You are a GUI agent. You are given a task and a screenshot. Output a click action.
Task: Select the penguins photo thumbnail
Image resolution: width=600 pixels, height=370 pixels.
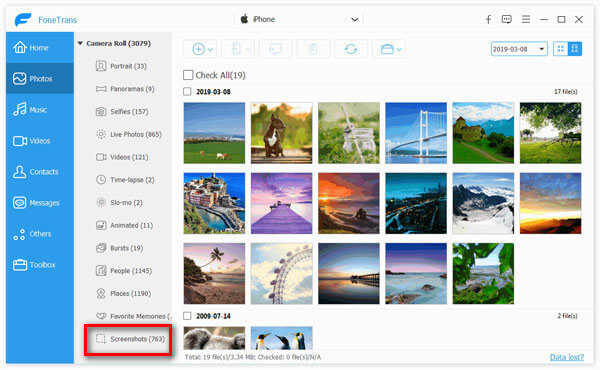[x=282, y=338]
